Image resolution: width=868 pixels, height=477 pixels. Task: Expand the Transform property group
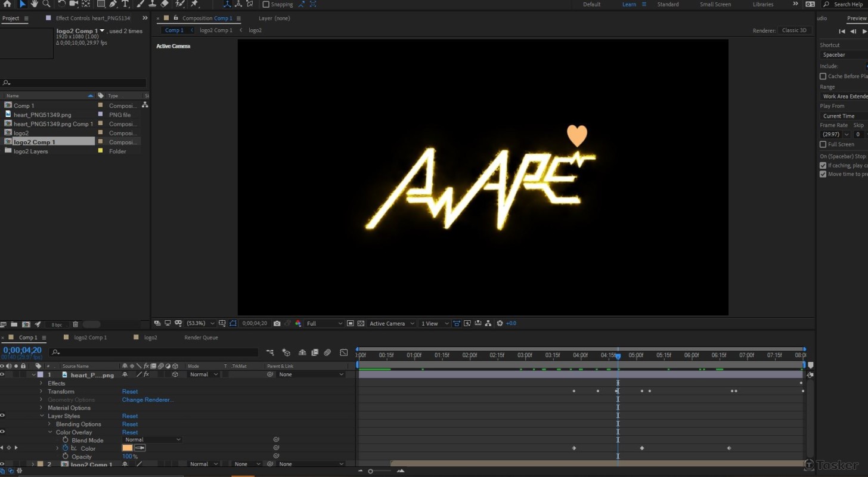pyautogui.click(x=41, y=392)
